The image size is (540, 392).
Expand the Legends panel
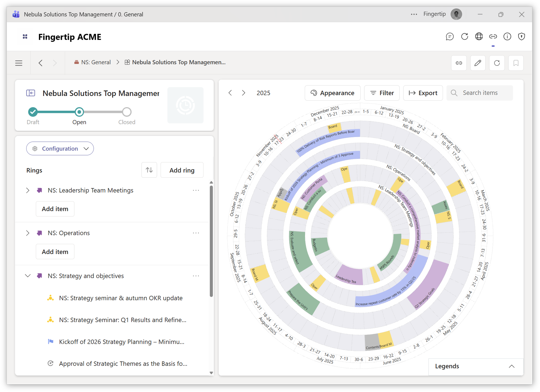[511, 366]
